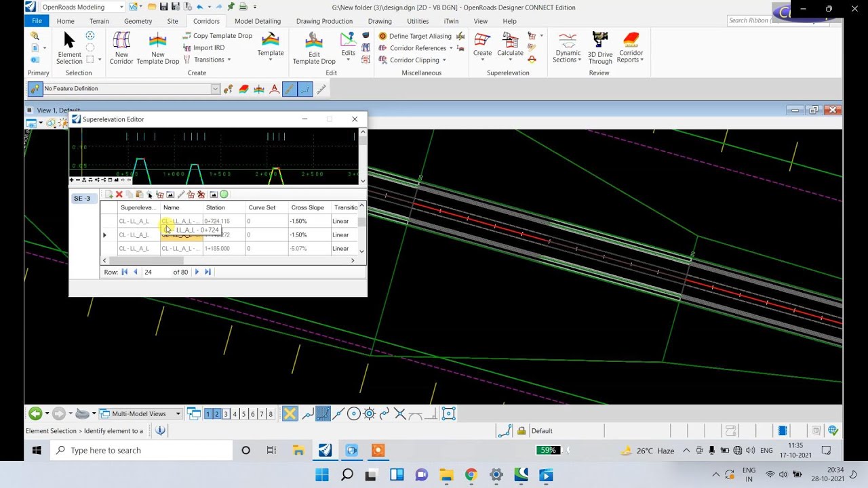Click the New Template Drop tool
Screen dimensions: 868x488
coord(157,48)
